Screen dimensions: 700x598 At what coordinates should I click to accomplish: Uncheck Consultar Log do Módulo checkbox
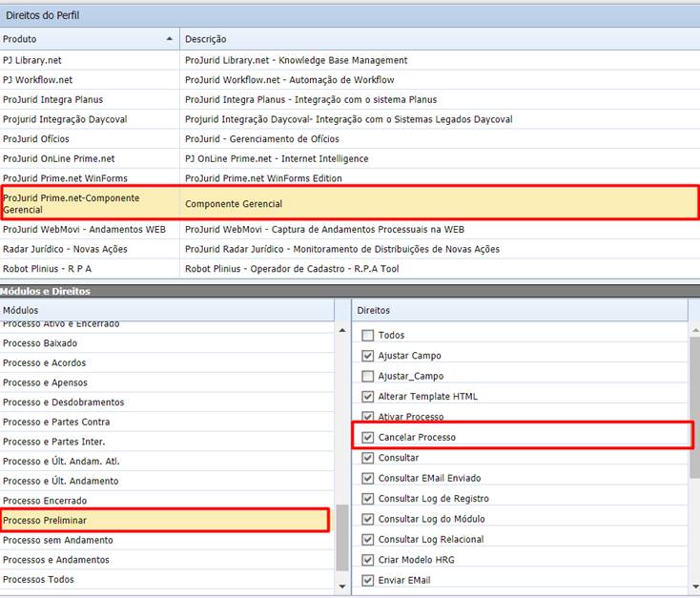coord(367,520)
